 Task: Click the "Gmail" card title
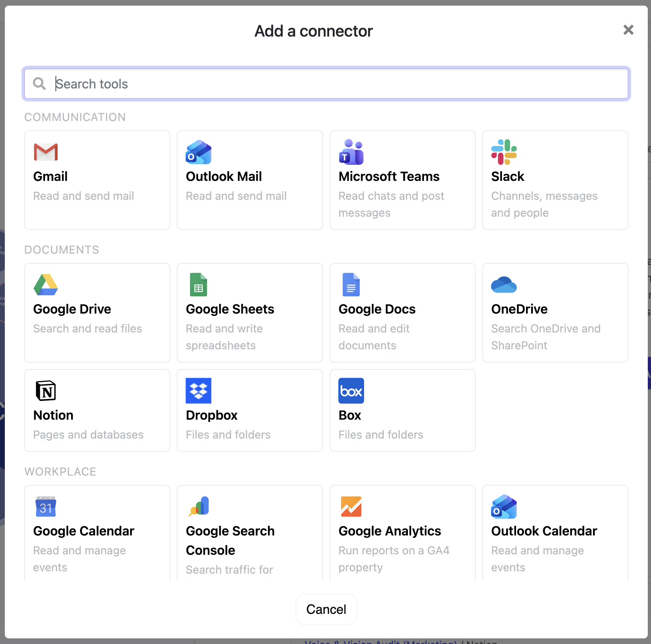click(x=50, y=176)
